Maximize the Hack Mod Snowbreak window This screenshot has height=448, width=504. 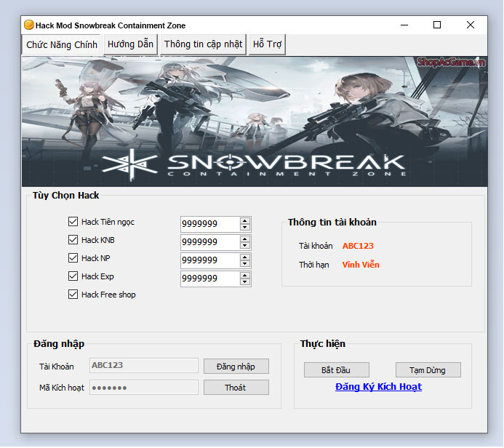click(x=437, y=25)
